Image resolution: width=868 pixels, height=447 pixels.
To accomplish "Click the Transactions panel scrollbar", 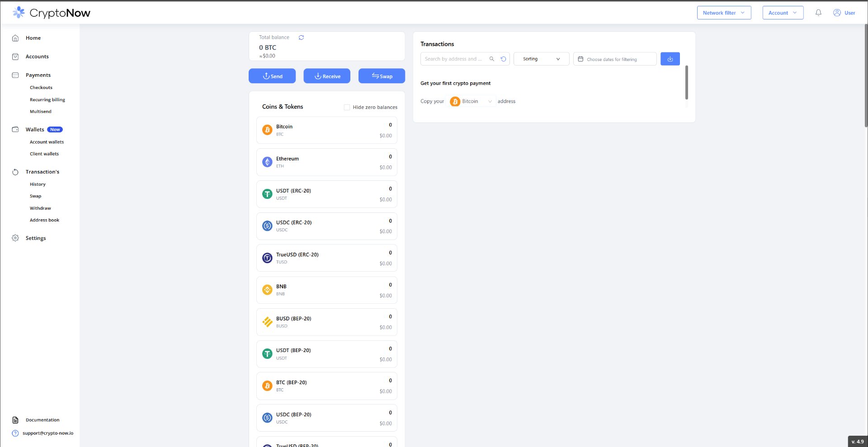I will click(686, 82).
